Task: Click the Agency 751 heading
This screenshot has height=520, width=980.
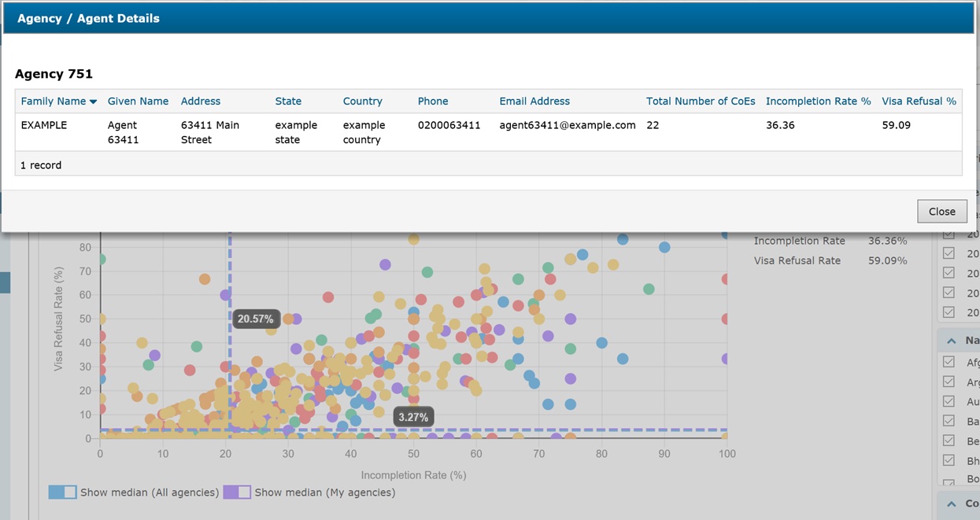Action: [x=54, y=74]
